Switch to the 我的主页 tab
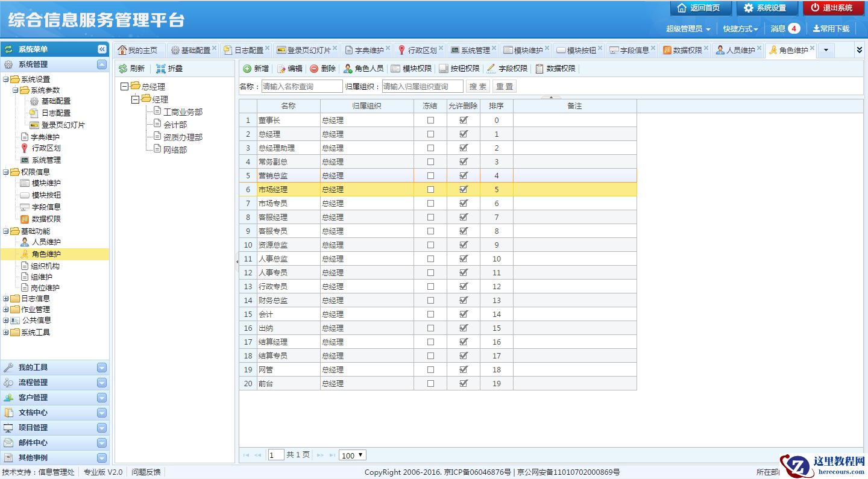Screen dimensions: 868x479 coord(138,50)
